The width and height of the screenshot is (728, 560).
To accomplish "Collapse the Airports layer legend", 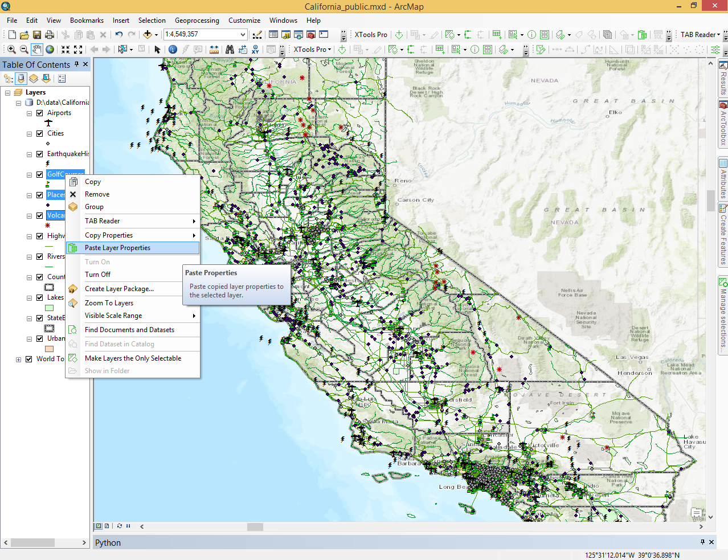I will (29, 113).
